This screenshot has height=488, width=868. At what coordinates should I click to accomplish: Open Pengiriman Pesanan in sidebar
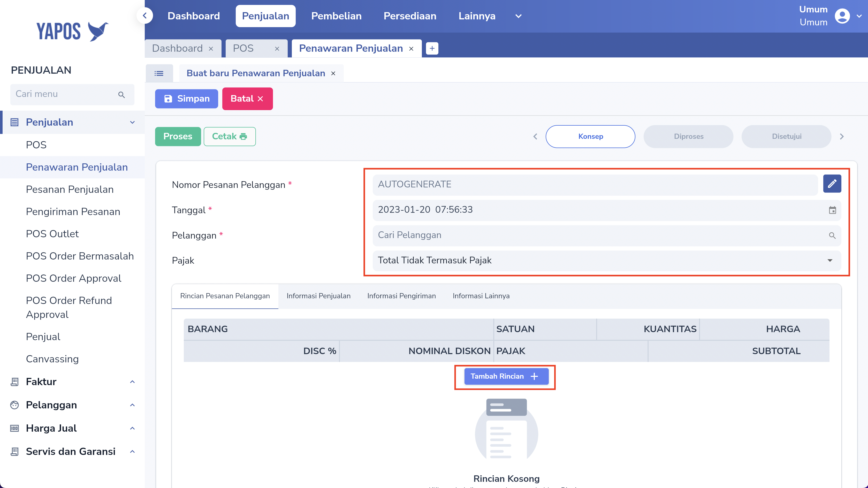73,212
